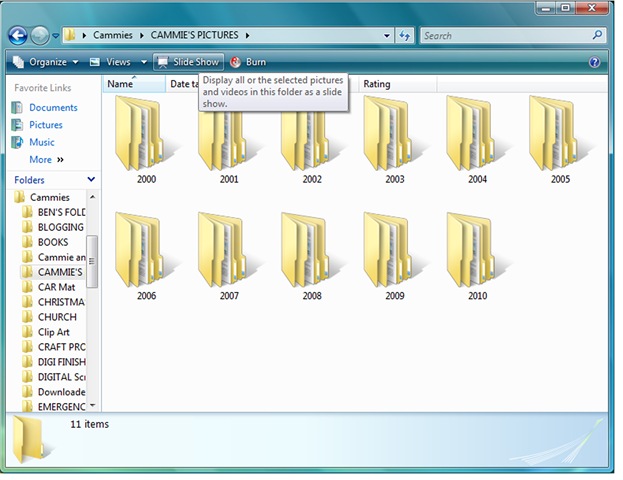Viewport: 623px width, 480px height.
Task: Click inside the Search input box
Action: pos(507,36)
